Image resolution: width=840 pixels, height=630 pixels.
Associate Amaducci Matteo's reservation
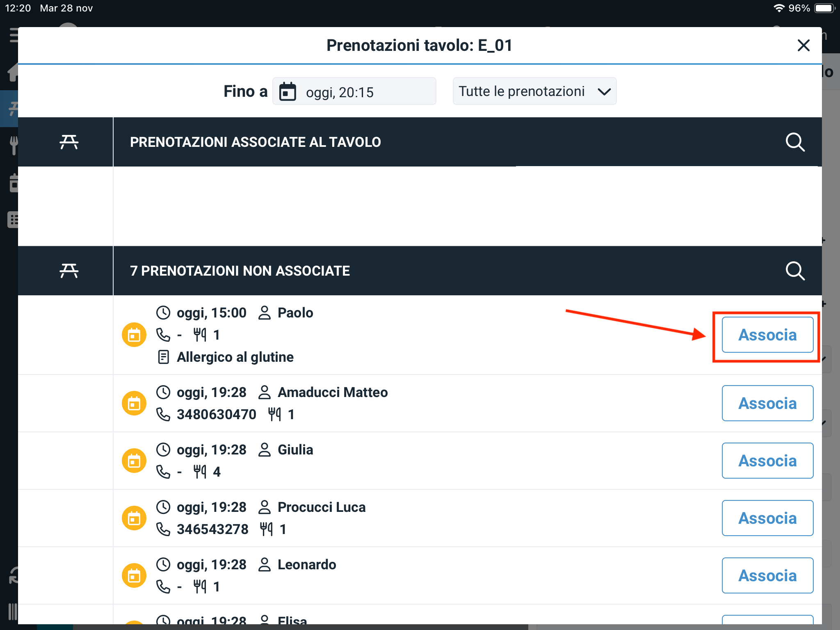pyautogui.click(x=767, y=404)
